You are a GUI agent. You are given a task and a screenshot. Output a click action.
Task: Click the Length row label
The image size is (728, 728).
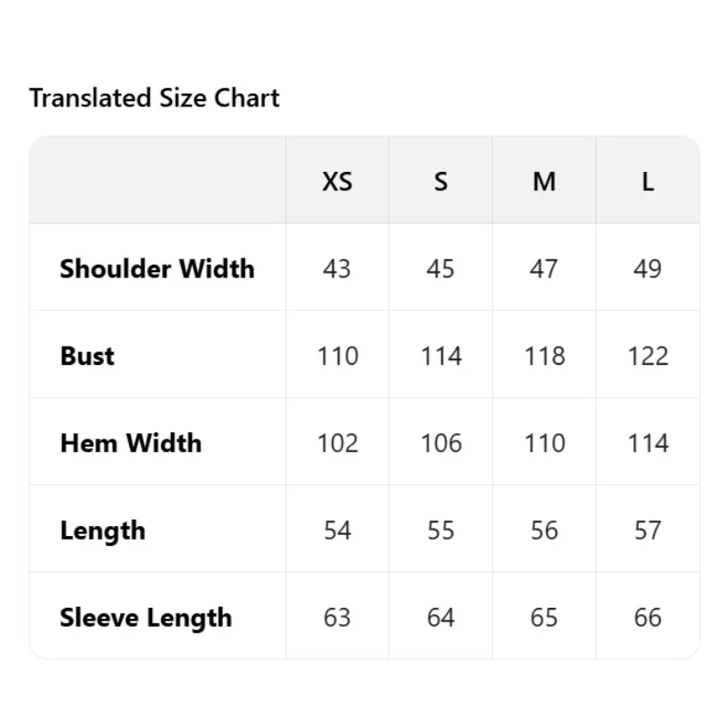coord(103,531)
